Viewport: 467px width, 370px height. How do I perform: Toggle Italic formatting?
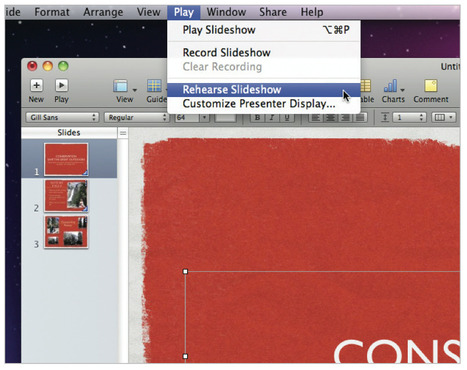pyautogui.click(x=272, y=117)
